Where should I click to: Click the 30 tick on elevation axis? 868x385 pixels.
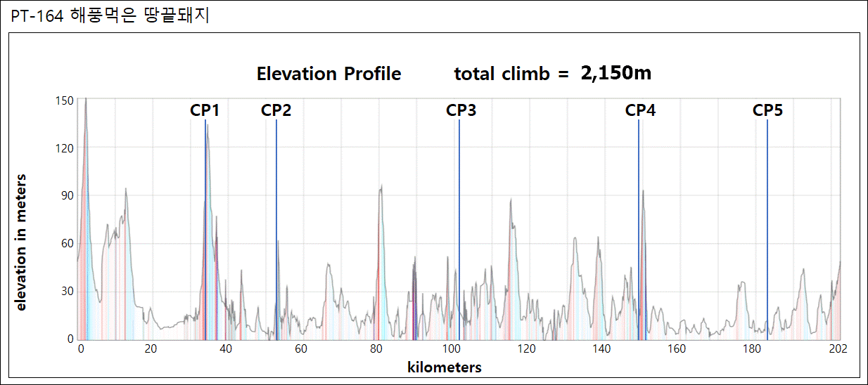point(68,292)
